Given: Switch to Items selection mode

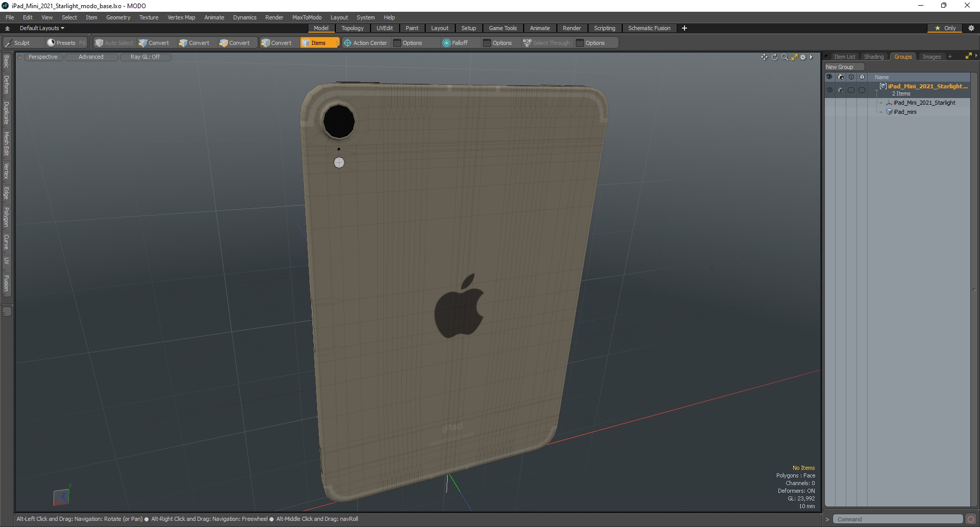Looking at the screenshot, I should point(320,43).
